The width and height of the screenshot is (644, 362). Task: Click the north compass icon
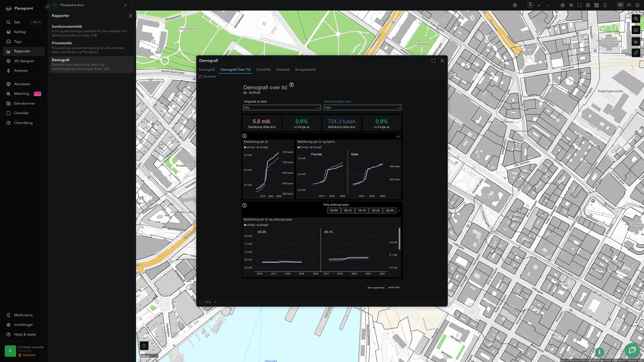(x=530, y=5)
